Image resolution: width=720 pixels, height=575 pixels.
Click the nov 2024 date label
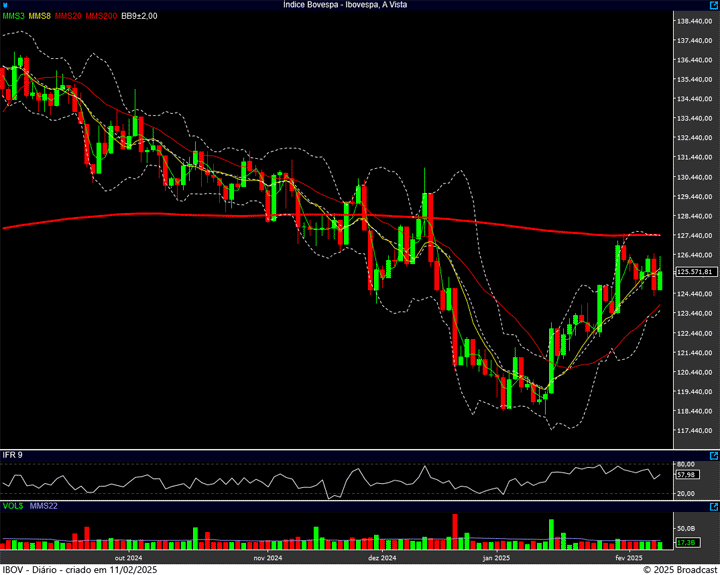pos(268,558)
